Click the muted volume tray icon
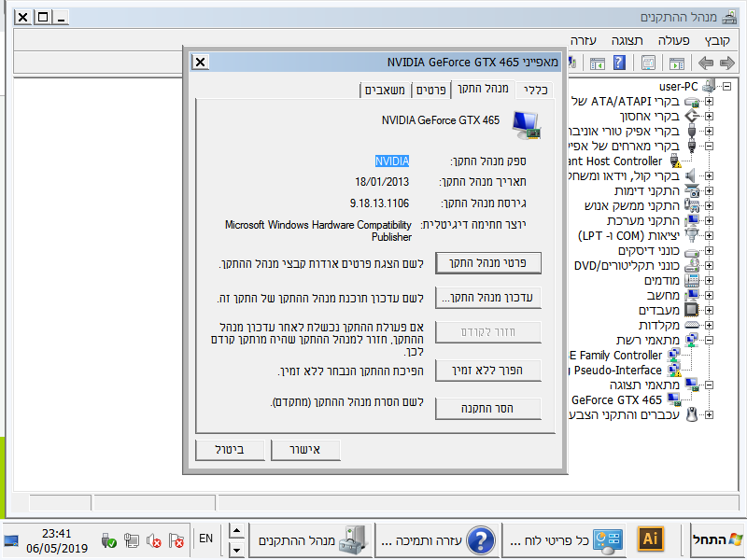 click(153, 541)
